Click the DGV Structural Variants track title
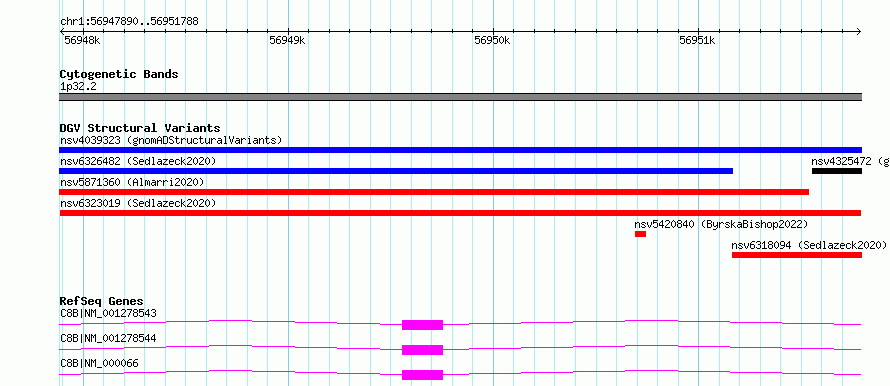The height and width of the screenshot is (386, 890). pyautogui.click(x=140, y=128)
